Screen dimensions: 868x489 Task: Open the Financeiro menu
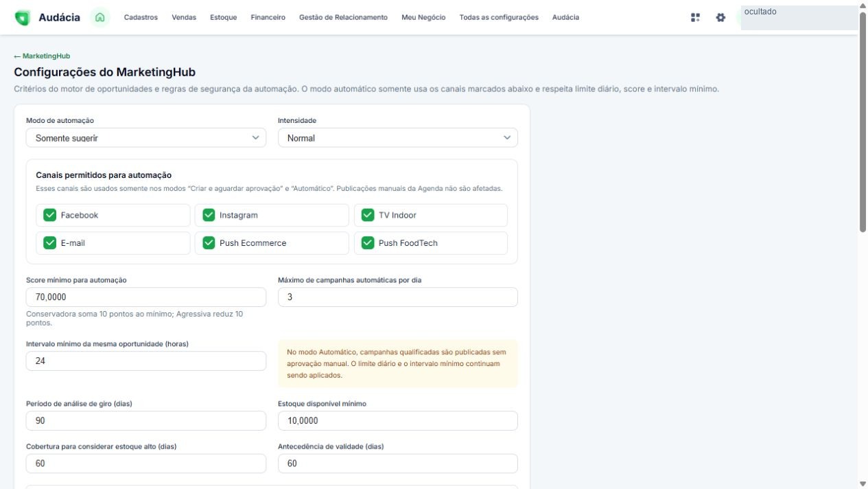(268, 17)
